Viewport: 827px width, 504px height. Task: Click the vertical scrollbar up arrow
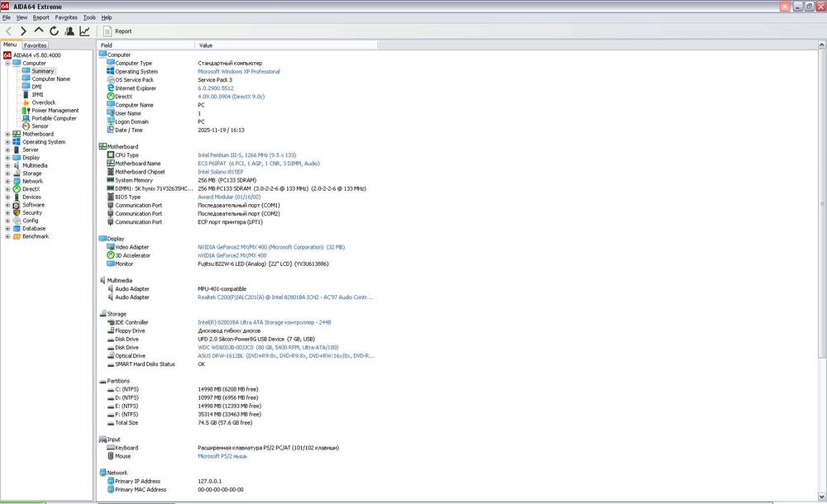pyautogui.click(x=822, y=45)
